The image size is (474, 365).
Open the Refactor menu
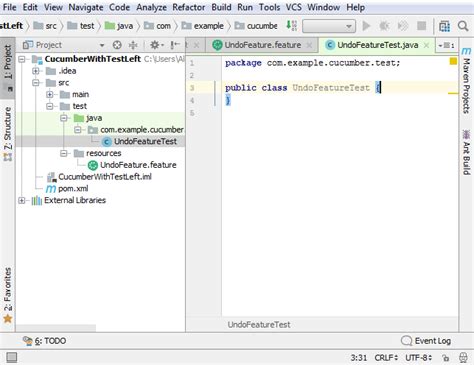click(x=188, y=7)
